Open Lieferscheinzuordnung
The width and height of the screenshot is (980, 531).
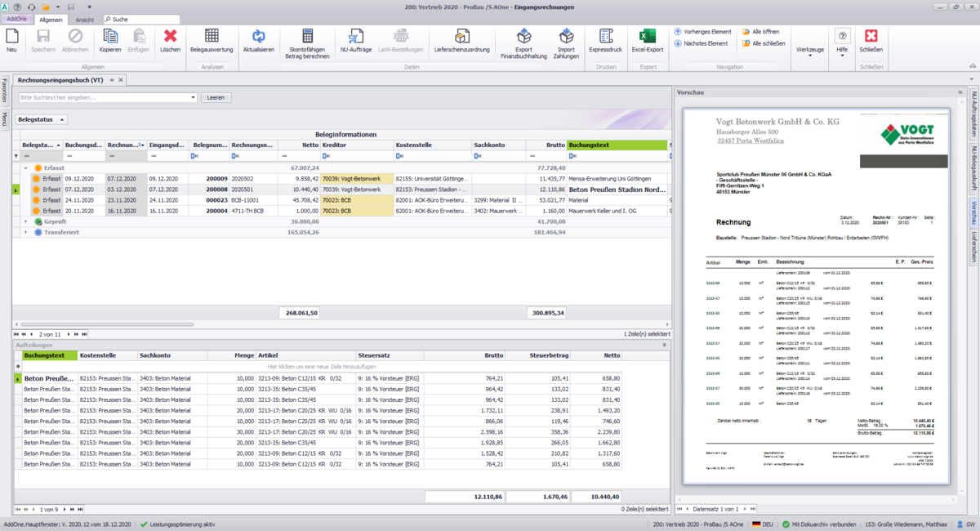462,37
